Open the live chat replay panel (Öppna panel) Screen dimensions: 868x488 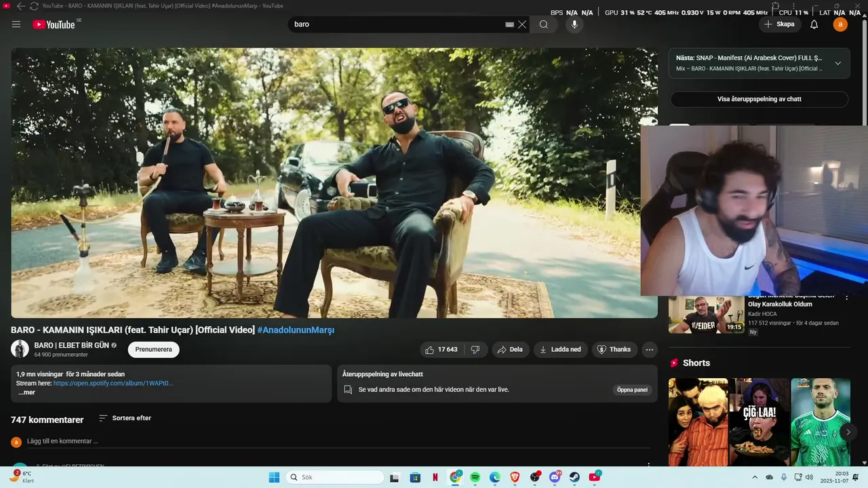[632, 390]
